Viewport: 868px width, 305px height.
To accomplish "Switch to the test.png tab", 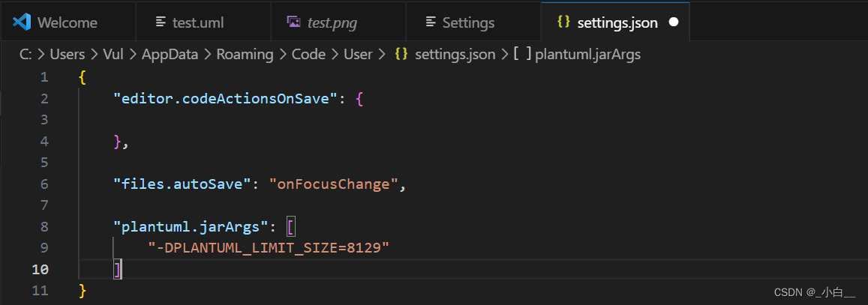I will [x=332, y=22].
